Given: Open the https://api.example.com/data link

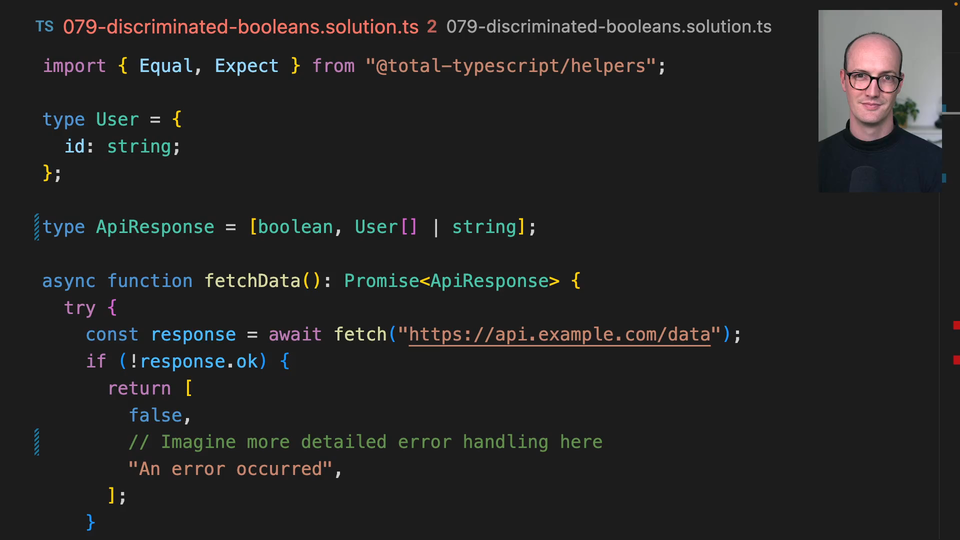Looking at the screenshot, I should [559, 334].
